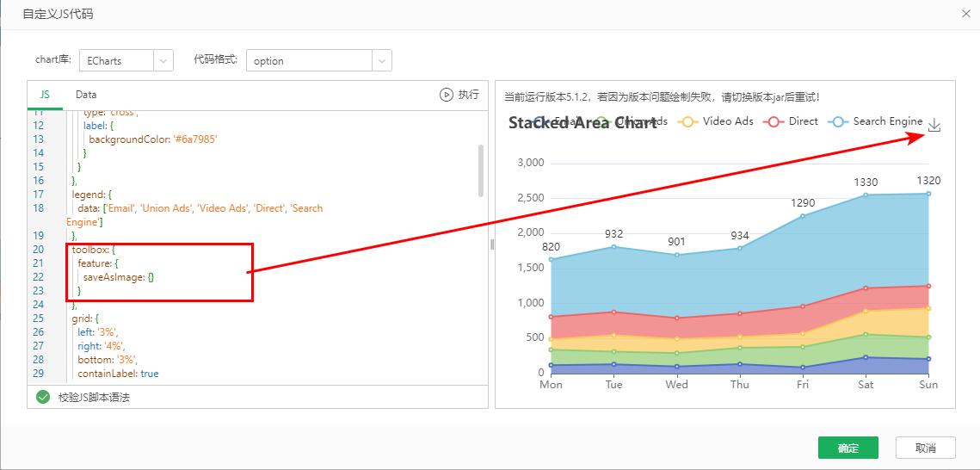This screenshot has width=980, height=470.
Task: Click the splitter handle between editor and preview
Action: (492, 244)
